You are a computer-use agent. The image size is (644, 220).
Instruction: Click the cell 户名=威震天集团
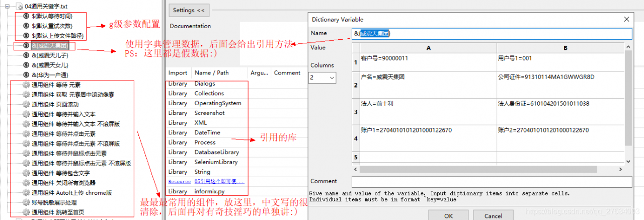(x=428, y=85)
